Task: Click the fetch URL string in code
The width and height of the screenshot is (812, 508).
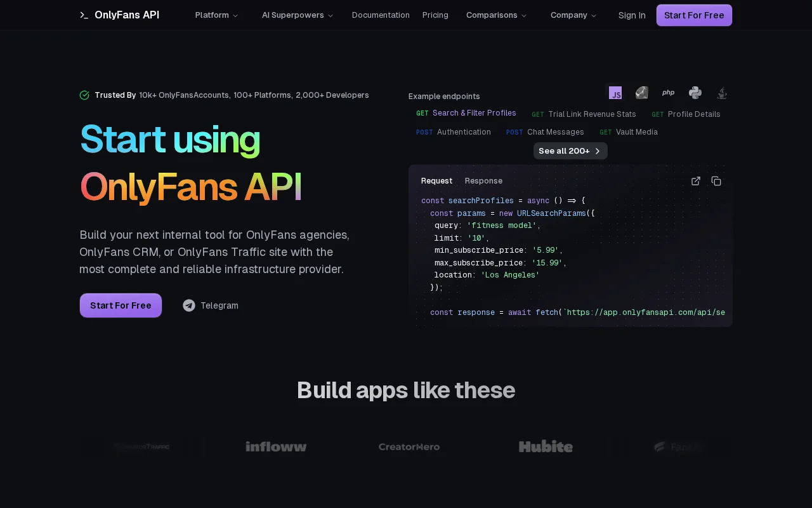Action: click(x=644, y=312)
